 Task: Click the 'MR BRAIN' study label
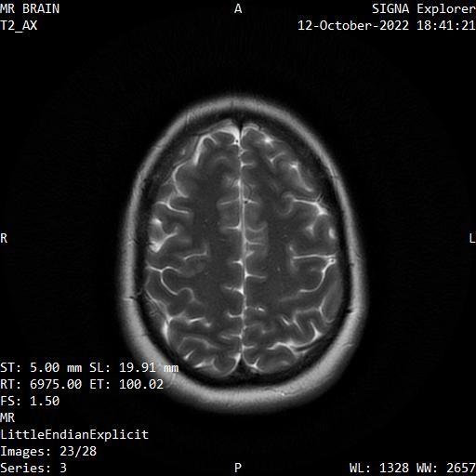coord(30,8)
